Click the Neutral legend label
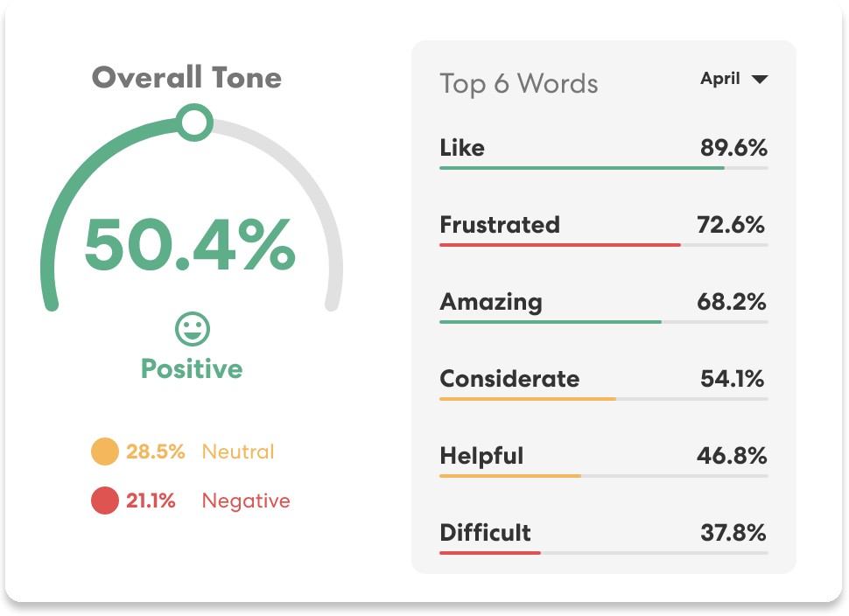Viewport: 849px width, 616px height. pos(237,452)
